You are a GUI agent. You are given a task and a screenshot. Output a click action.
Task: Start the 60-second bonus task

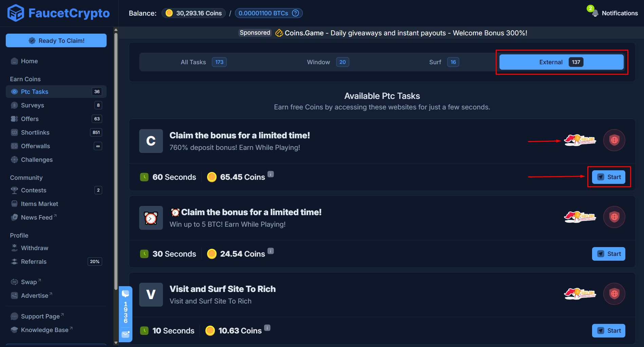click(x=609, y=177)
